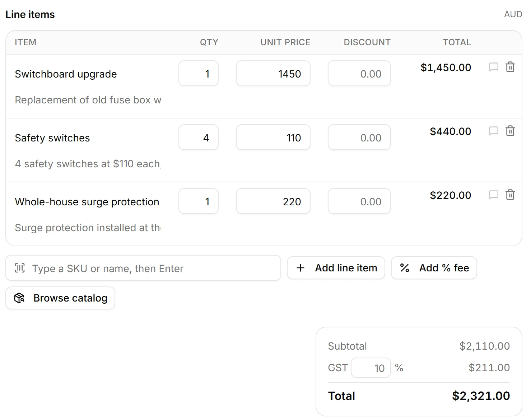The width and height of the screenshot is (526, 420).
Task: Edit description '4 safety switches at $110 each'
Action: (88, 164)
